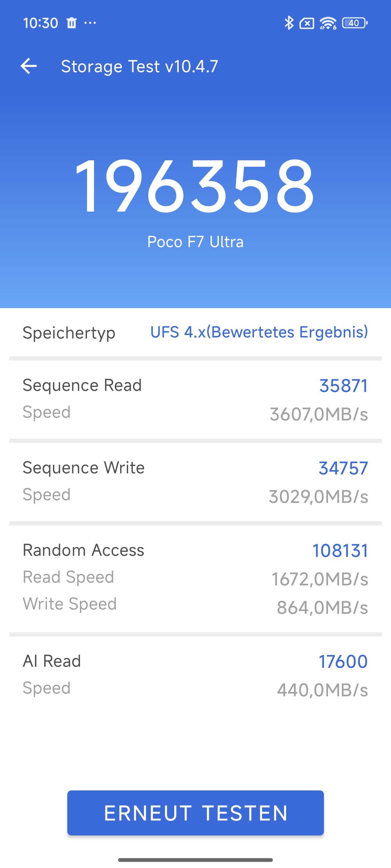Select the Sequence Read result row

click(x=195, y=399)
